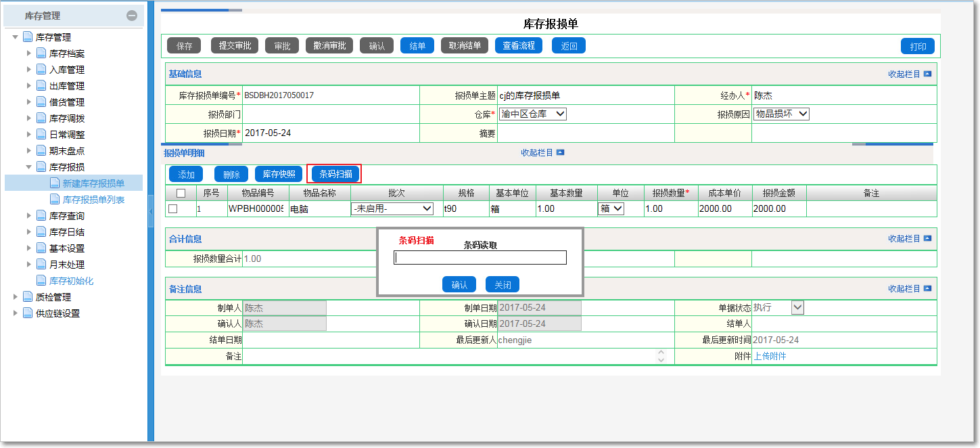Click the 收起栏目 icon in 备注信息 section

[x=927, y=289]
